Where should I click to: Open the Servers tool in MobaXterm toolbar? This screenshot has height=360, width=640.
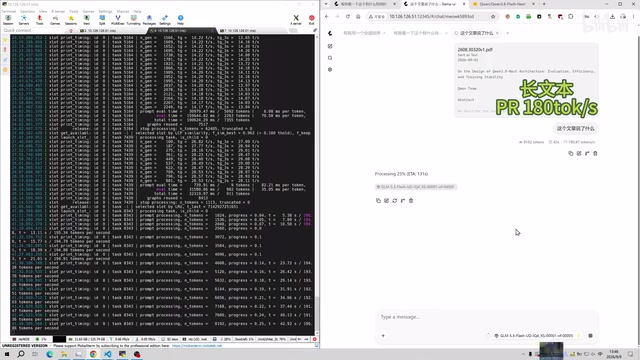(x=24, y=20)
